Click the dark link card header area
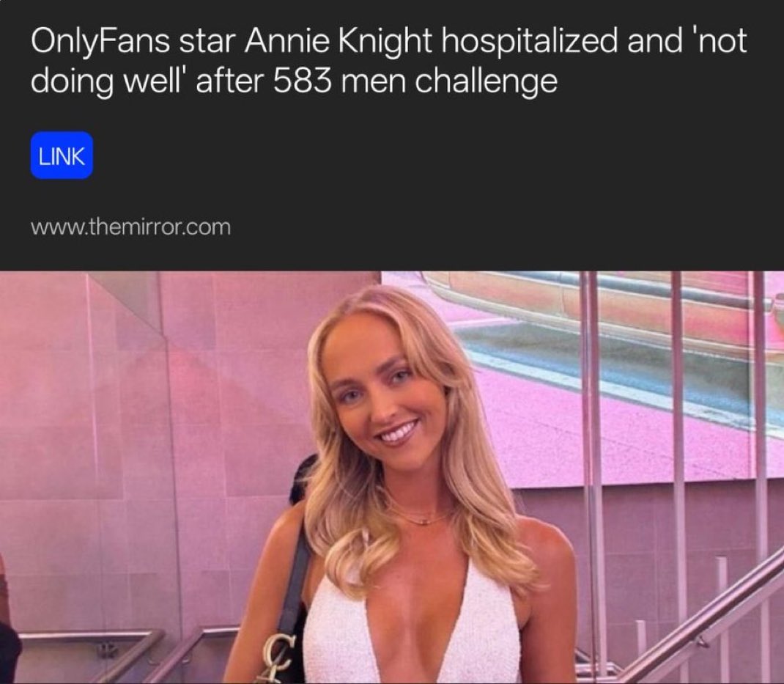This screenshot has height=684, width=784. (392, 135)
